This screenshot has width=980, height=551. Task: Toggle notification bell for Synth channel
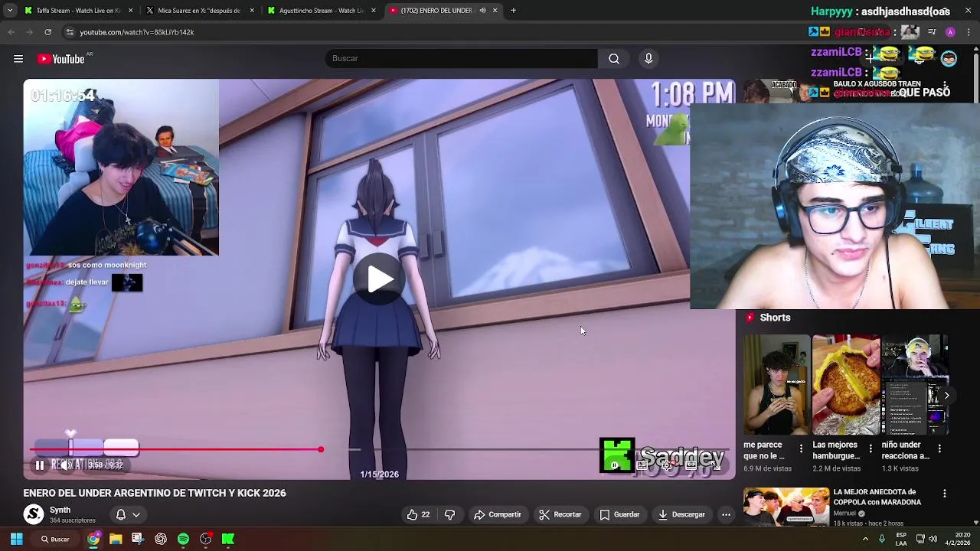[120, 514]
